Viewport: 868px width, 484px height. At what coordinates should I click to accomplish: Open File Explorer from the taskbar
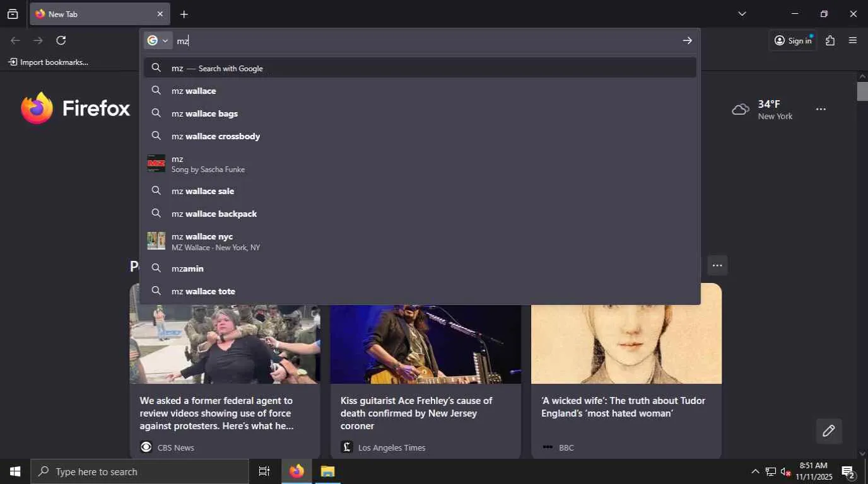(327, 471)
